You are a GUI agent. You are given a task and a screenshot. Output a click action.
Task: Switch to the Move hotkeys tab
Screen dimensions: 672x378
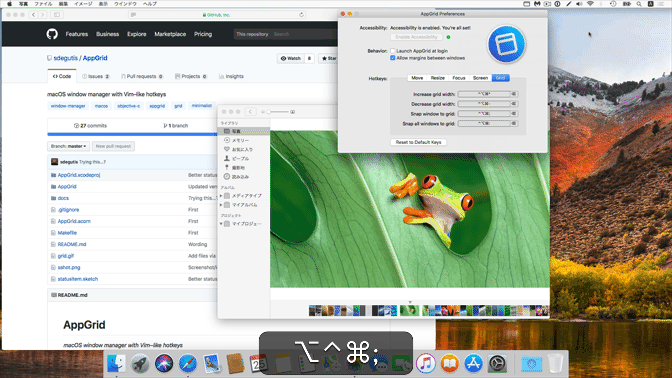417,78
